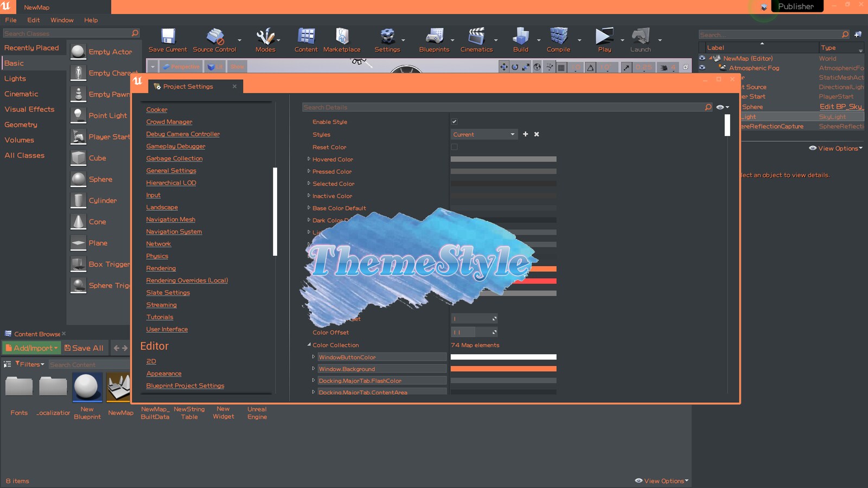Open the Build icon in the toolbar
Screen dimensions: 868x488
pyautogui.click(x=520, y=38)
